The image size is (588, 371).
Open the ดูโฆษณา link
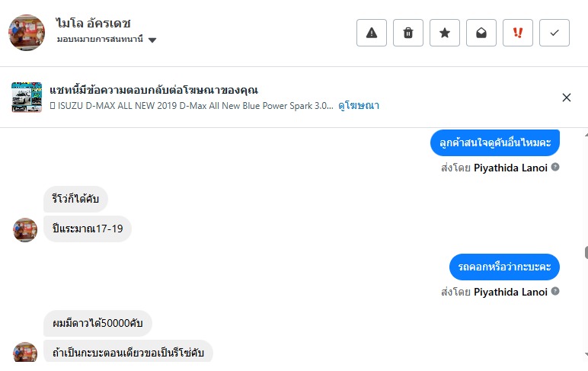pyautogui.click(x=359, y=106)
